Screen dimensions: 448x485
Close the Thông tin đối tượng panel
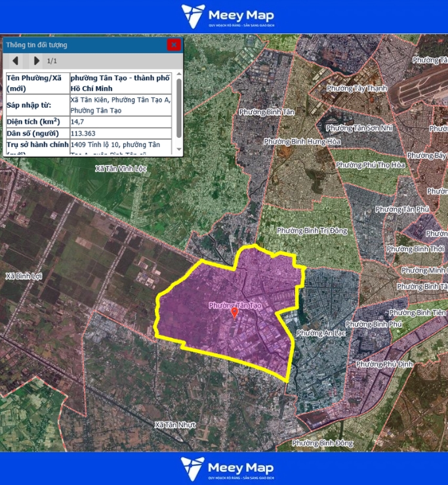point(173,45)
